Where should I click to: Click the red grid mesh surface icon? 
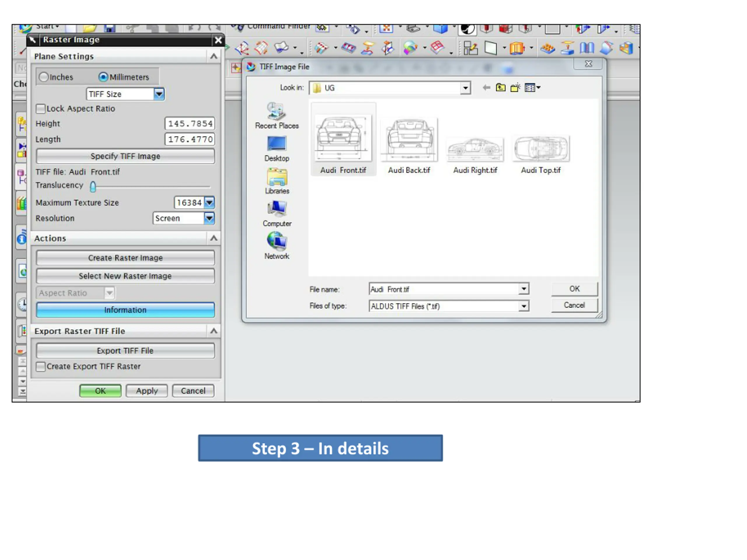click(x=437, y=47)
